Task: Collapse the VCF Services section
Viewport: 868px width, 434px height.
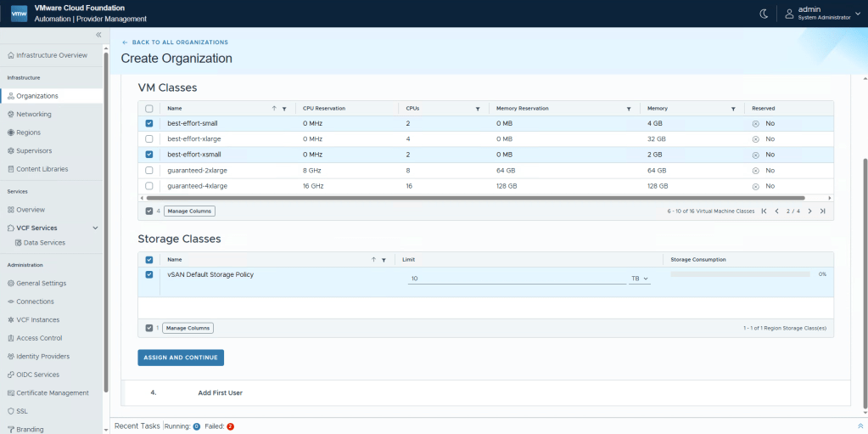Action: tap(95, 228)
